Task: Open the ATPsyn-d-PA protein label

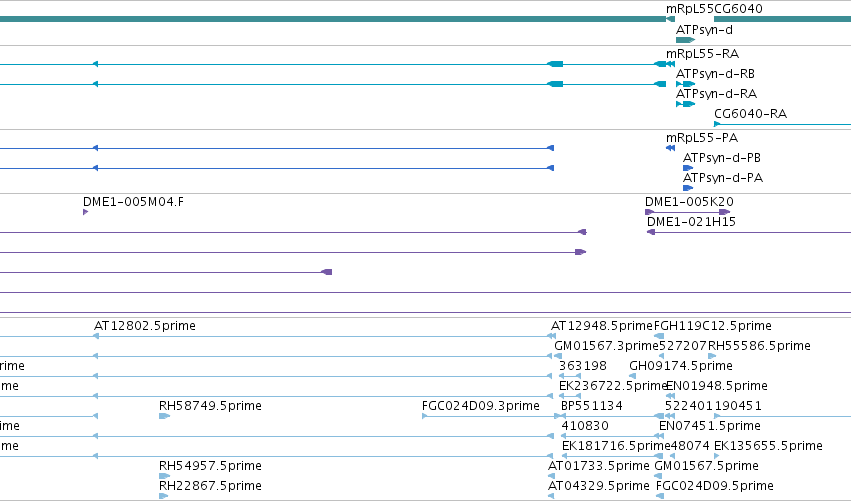Action: coord(723,178)
